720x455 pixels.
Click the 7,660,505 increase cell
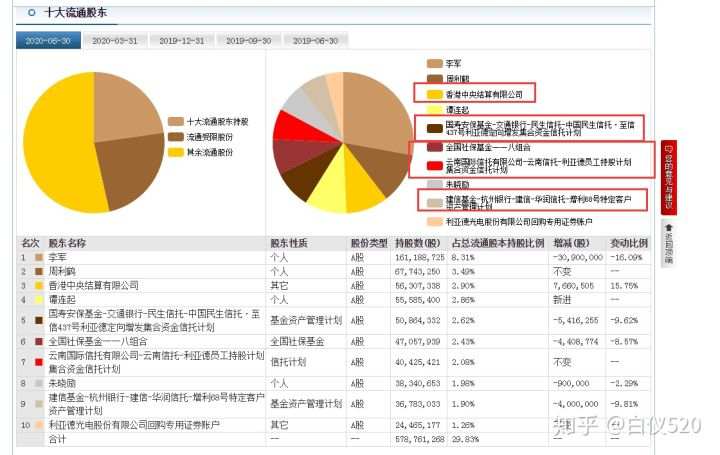pyautogui.click(x=574, y=286)
